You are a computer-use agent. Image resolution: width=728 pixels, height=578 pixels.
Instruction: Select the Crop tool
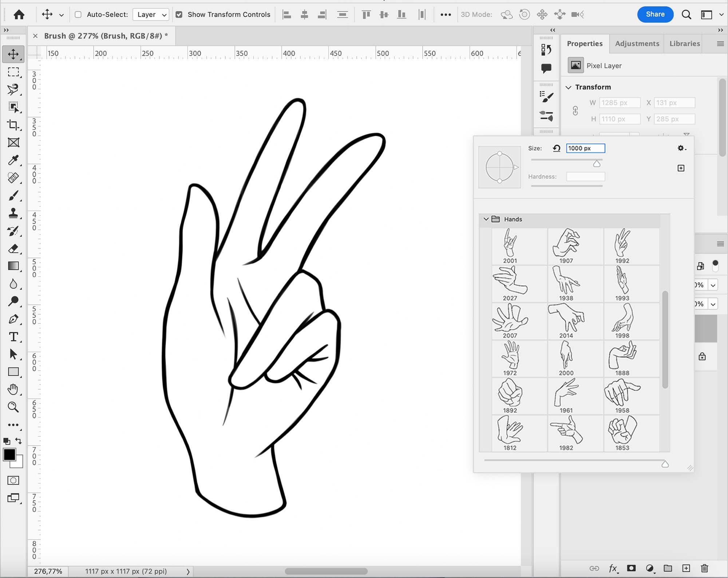(x=14, y=125)
